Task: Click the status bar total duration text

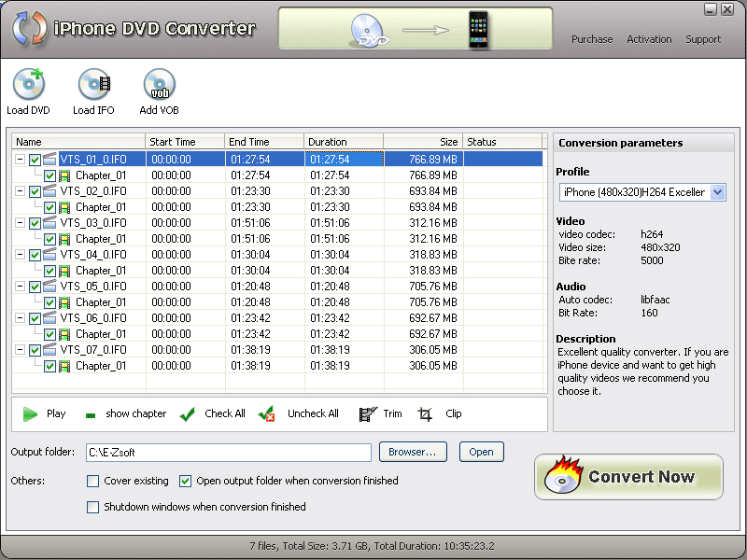Action: tap(434, 546)
